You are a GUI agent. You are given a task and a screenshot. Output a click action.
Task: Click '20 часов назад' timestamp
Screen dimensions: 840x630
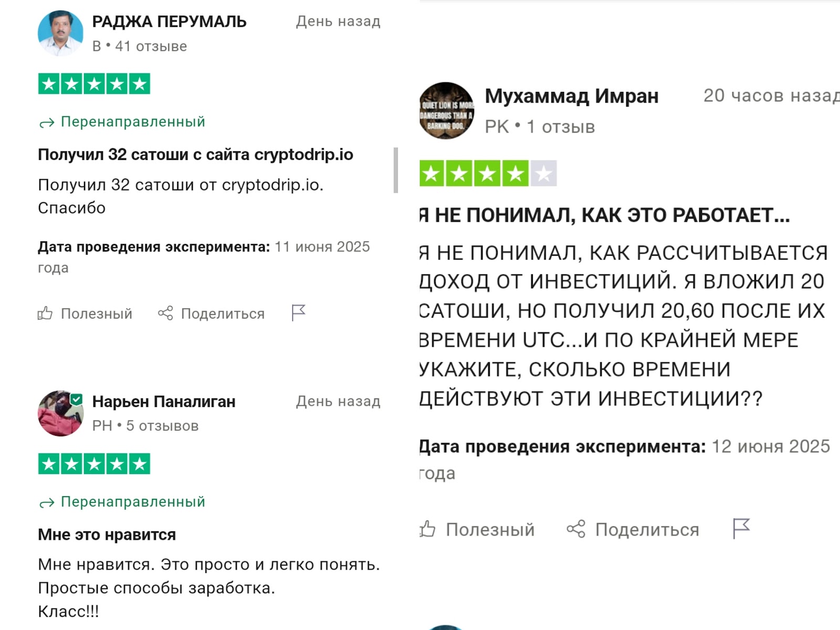coord(772,96)
